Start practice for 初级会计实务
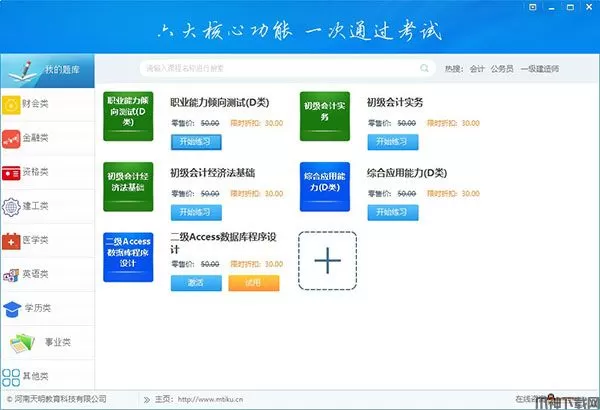Screen dimensions: 600x410 (393, 142)
